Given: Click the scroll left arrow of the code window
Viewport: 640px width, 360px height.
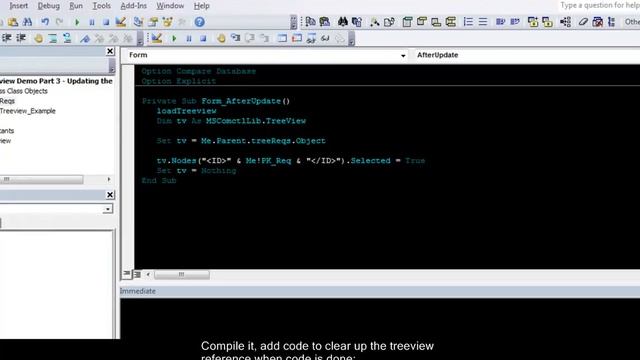Looking at the screenshot, I should pos(148,275).
